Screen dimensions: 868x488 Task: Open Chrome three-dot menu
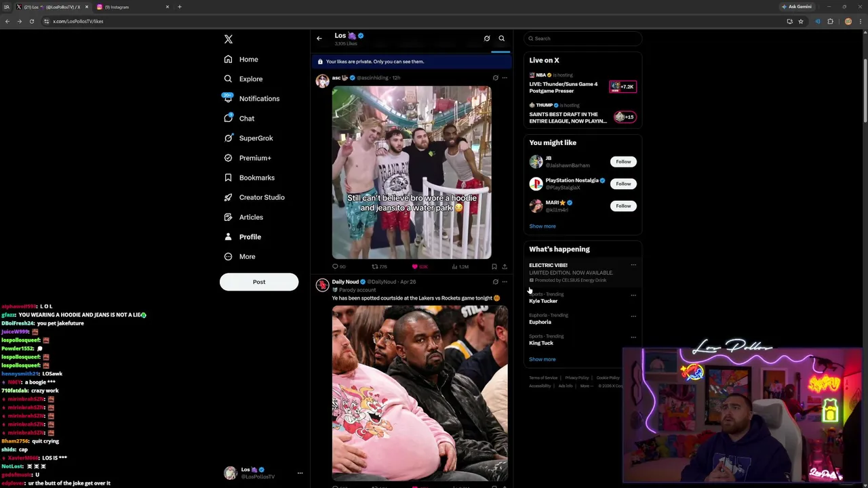click(861, 21)
